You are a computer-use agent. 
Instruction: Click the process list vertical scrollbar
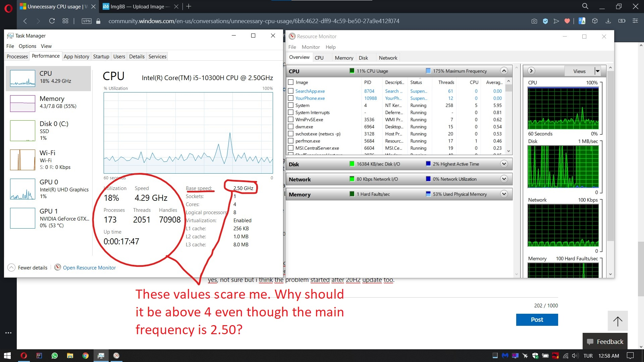(508, 116)
